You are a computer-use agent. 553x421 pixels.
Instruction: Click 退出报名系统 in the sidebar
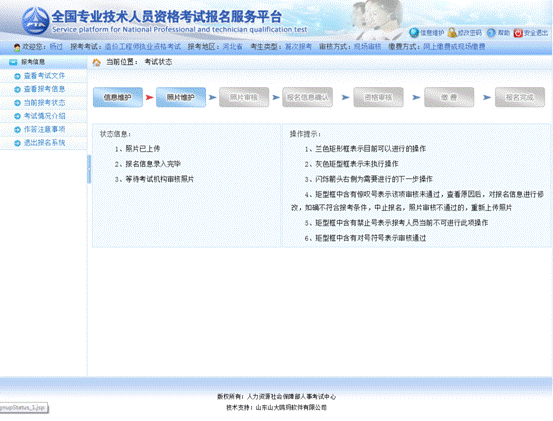pos(44,143)
